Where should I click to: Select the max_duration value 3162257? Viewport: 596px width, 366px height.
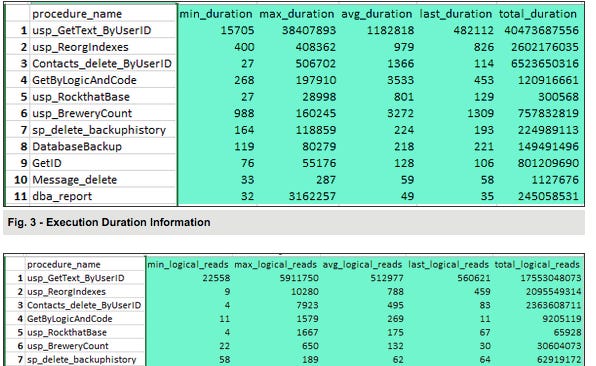(x=312, y=196)
